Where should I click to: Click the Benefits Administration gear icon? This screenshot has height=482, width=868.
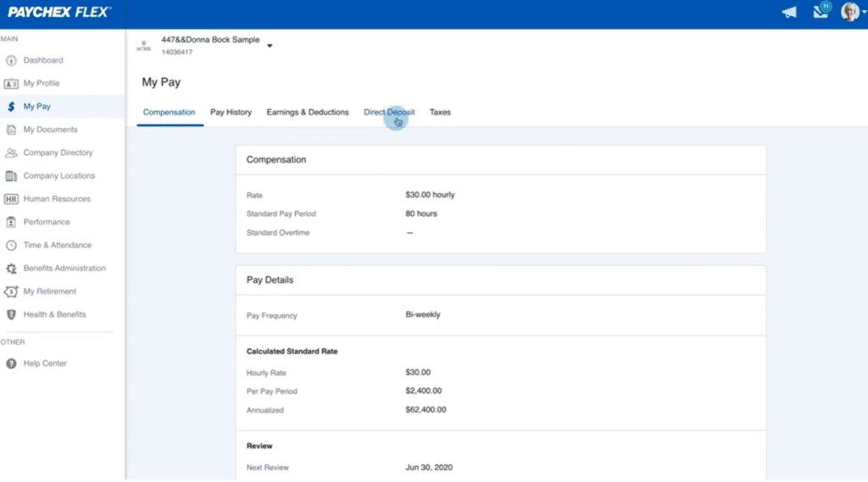[x=11, y=269]
